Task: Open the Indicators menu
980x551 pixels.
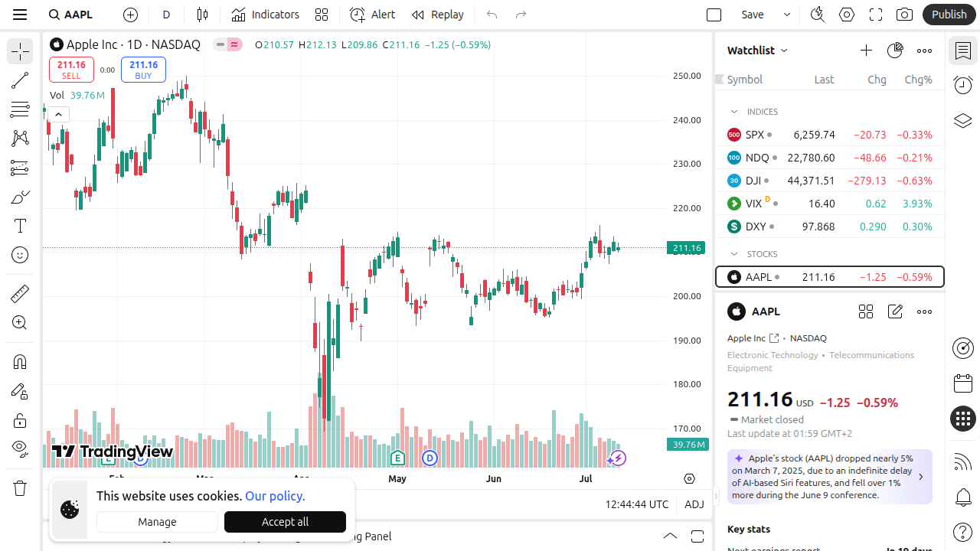Action: pos(266,15)
